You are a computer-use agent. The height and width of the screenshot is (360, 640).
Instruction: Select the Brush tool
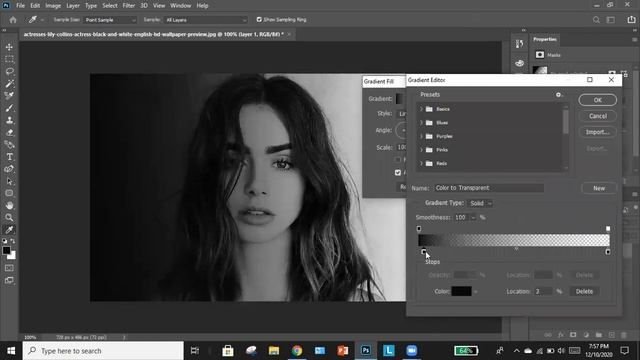pyautogui.click(x=9, y=108)
